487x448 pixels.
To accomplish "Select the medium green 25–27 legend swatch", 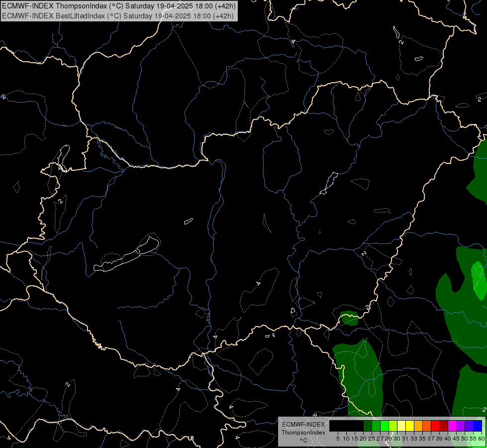I will tap(376, 426).
